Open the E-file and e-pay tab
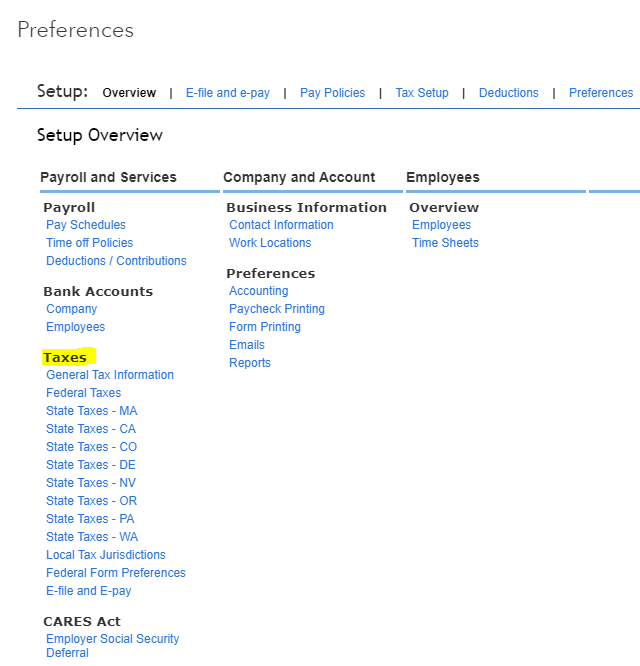Viewport: 640px width, 666px height. click(x=227, y=93)
